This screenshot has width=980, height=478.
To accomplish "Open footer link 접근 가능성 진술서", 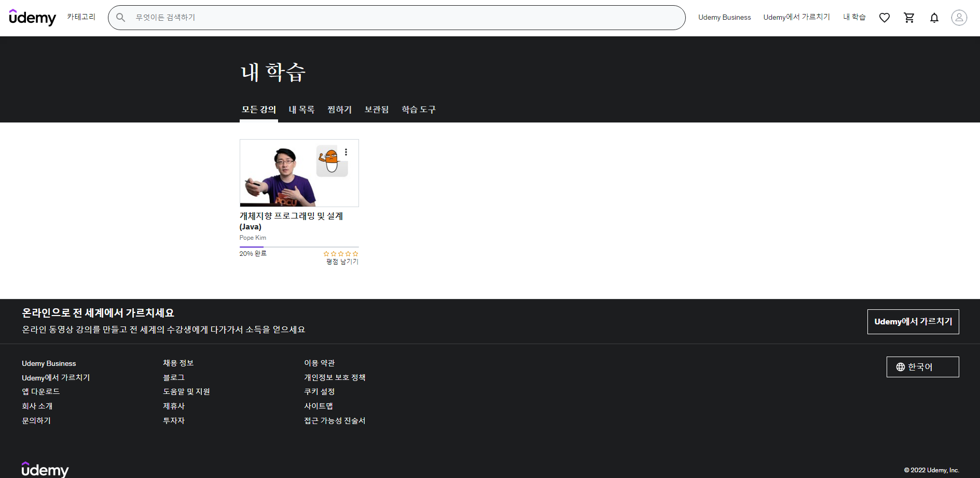I will pyautogui.click(x=335, y=420).
